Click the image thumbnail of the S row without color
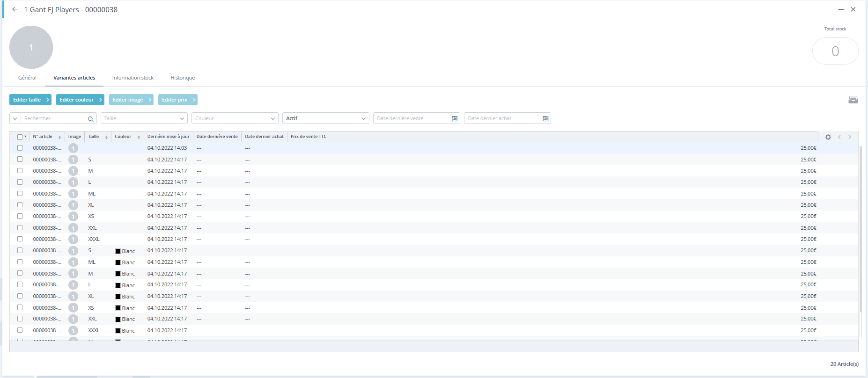Screen dimensions: 868x378 pos(73,160)
